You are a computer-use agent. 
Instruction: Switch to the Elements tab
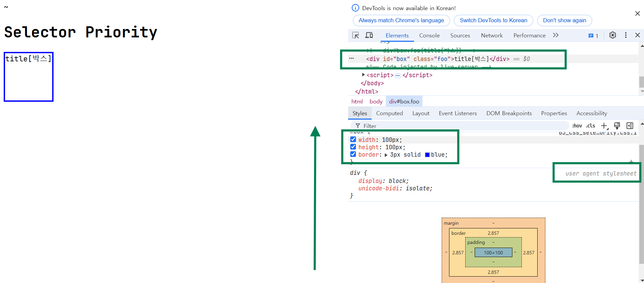tap(397, 35)
